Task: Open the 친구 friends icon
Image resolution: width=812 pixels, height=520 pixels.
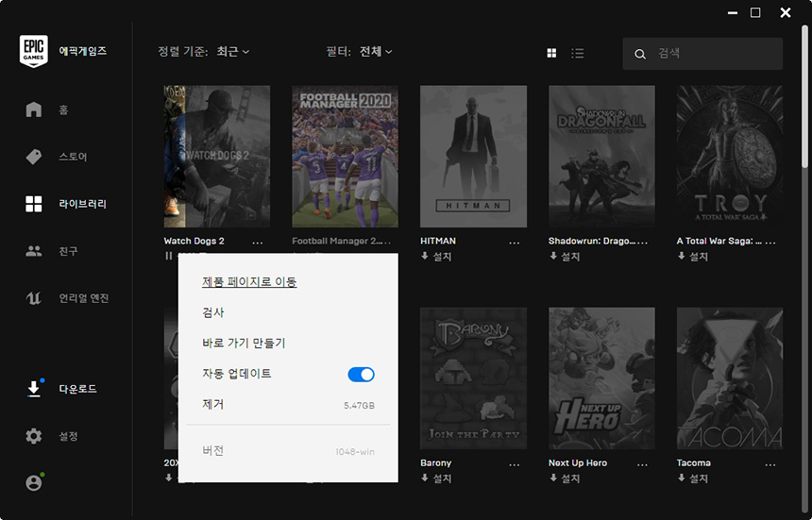Action: (x=34, y=251)
